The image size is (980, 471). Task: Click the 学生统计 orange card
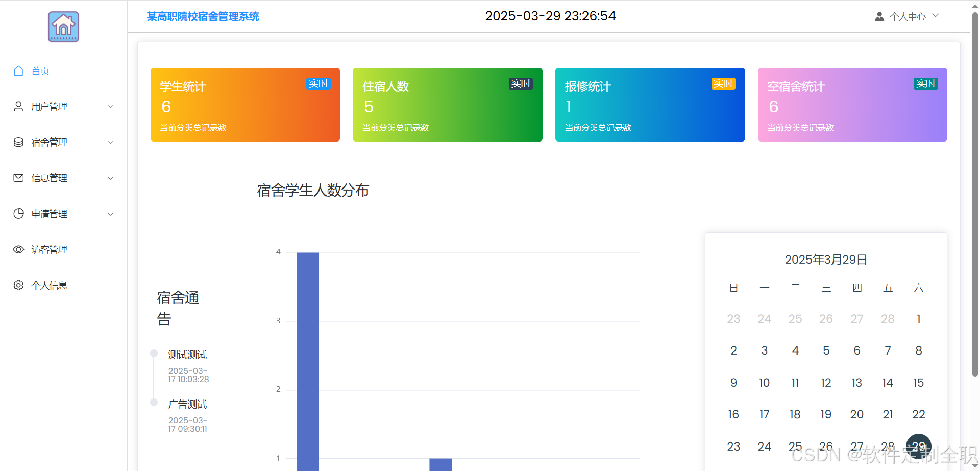tap(245, 105)
